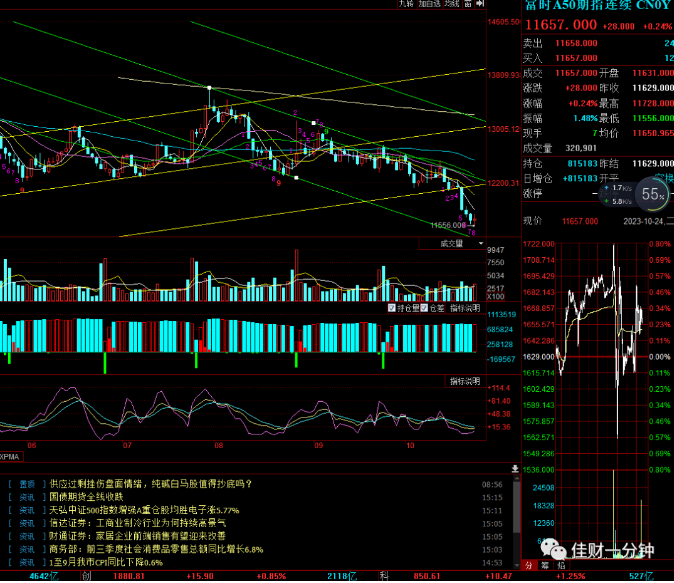Viewport: 674px width, 583px height.
Task: Click the news list scroll-up arrow
Action: (x=517, y=478)
